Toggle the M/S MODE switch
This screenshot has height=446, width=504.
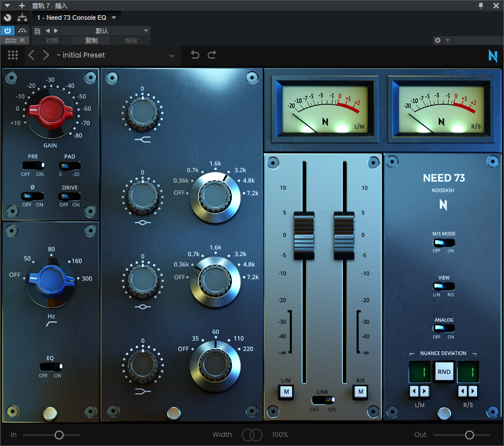point(444,242)
